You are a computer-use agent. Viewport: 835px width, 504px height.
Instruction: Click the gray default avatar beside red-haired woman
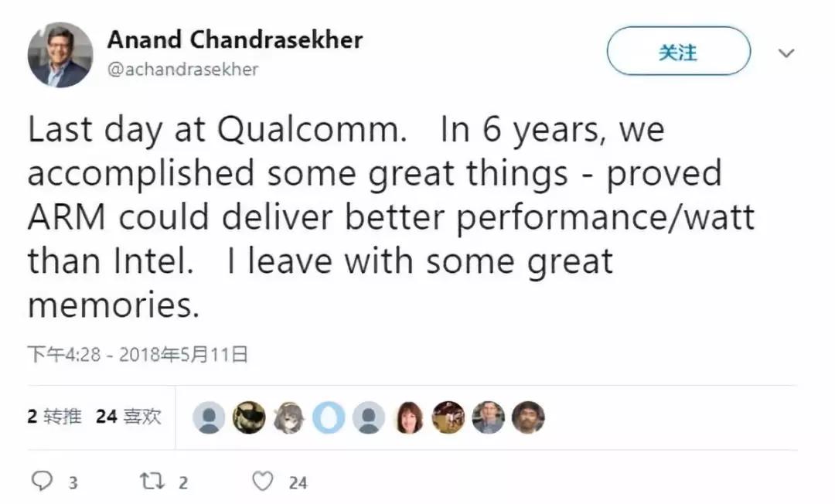(x=369, y=417)
